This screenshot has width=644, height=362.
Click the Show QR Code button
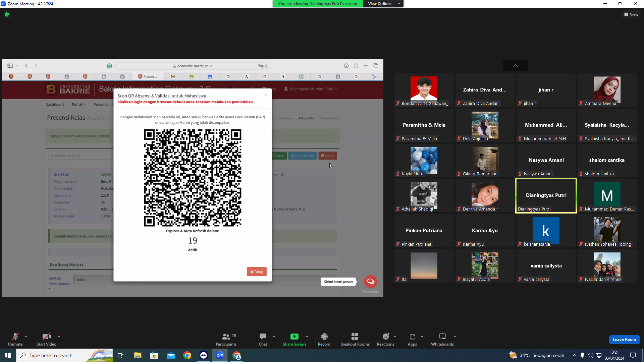tap(303, 156)
